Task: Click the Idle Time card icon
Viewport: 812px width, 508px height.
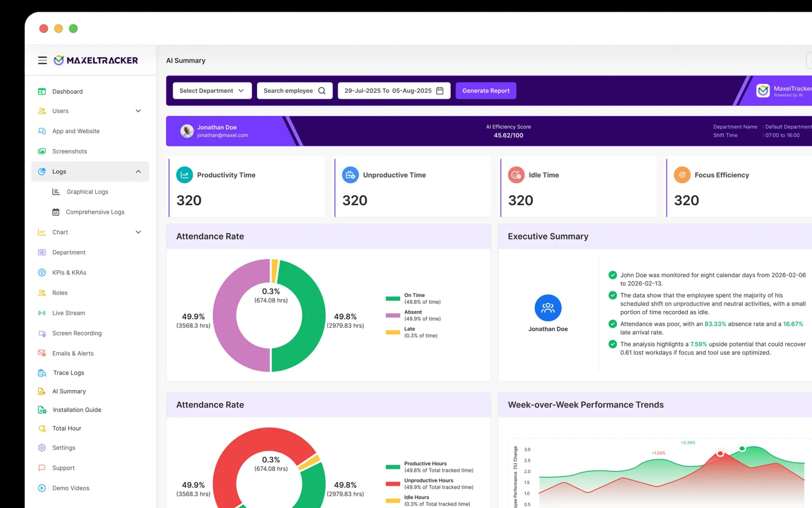Action: [516, 175]
